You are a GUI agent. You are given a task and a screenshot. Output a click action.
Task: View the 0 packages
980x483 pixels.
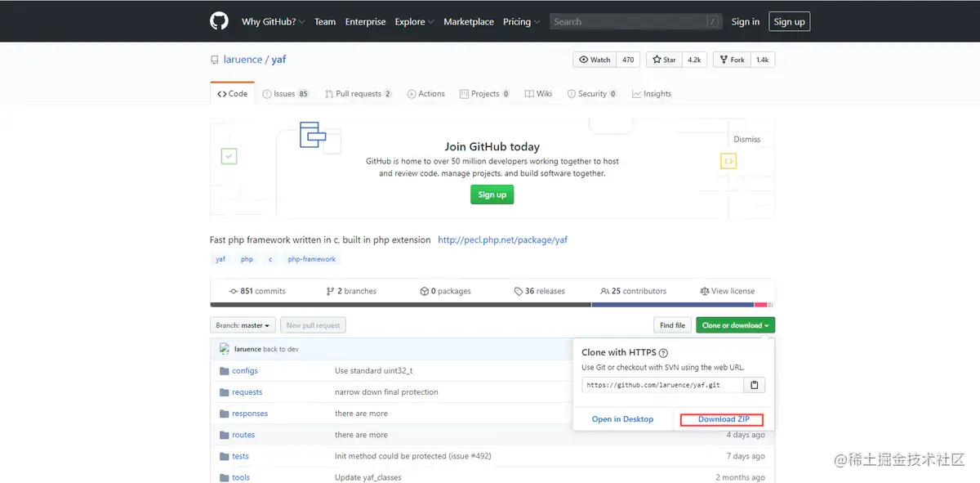tap(445, 291)
